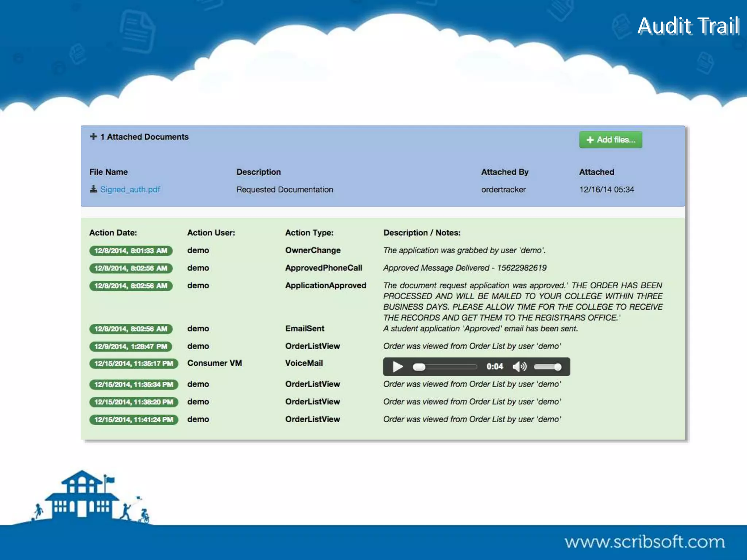Click the ApplicationApproved action type entry
The width and height of the screenshot is (747, 560).
click(x=325, y=285)
